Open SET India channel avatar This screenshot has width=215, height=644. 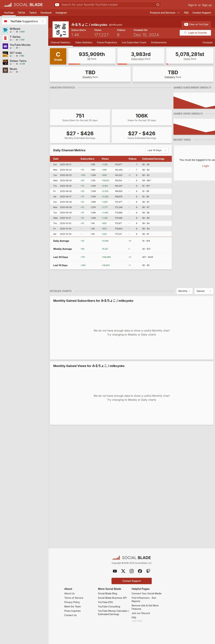pyautogui.click(x=5, y=54)
